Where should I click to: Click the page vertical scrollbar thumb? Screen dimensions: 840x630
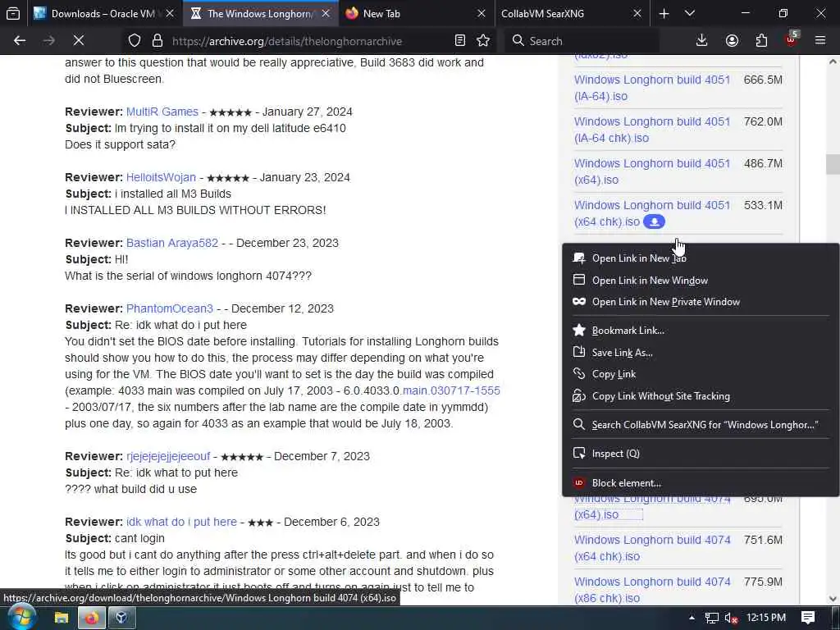[x=833, y=164]
